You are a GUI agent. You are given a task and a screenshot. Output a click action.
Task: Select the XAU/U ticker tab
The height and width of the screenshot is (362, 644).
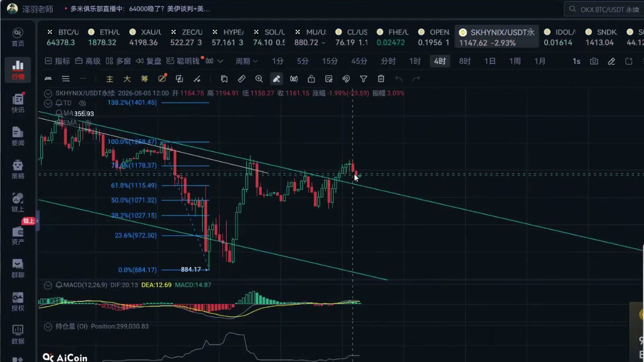point(145,37)
